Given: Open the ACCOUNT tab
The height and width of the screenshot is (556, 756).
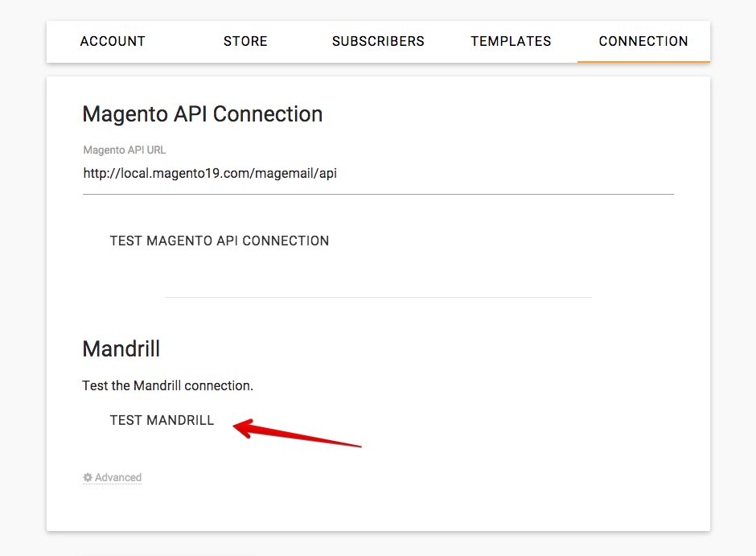Looking at the screenshot, I should click(x=113, y=41).
